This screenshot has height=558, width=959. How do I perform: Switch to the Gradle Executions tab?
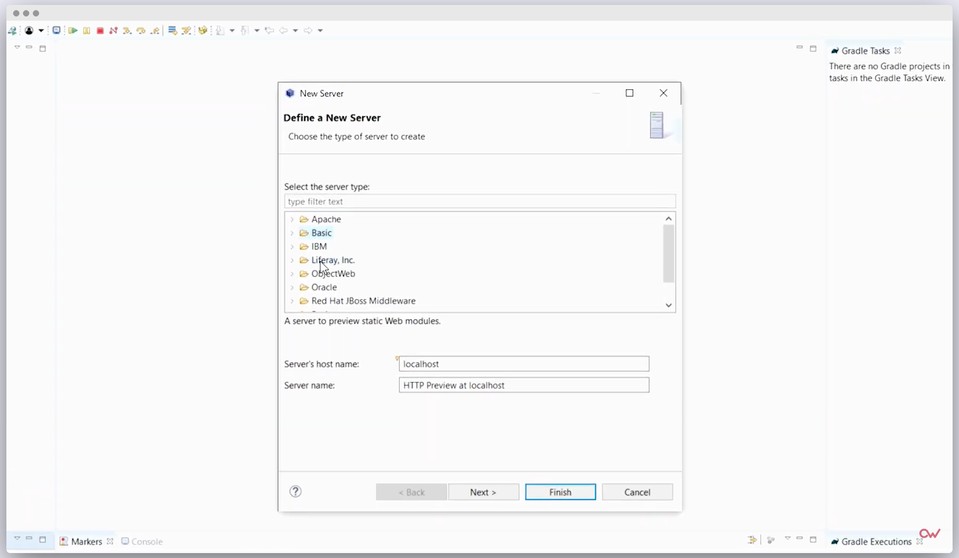[x=876, y=541]
